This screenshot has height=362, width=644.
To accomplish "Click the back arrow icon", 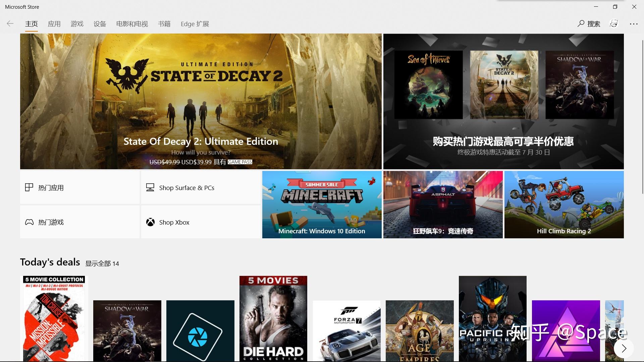I will [10, 23].
